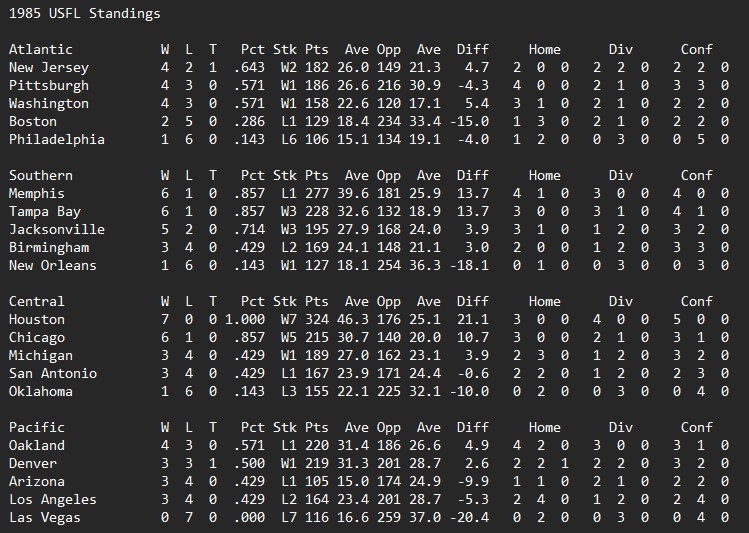Select the Southern division heading
The image size is (749, 533).
click(40, 175)
